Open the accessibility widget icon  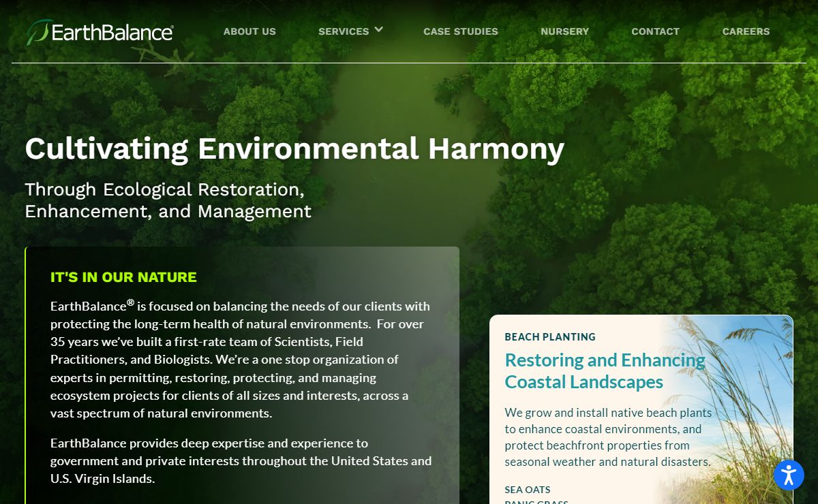[789, 475]
